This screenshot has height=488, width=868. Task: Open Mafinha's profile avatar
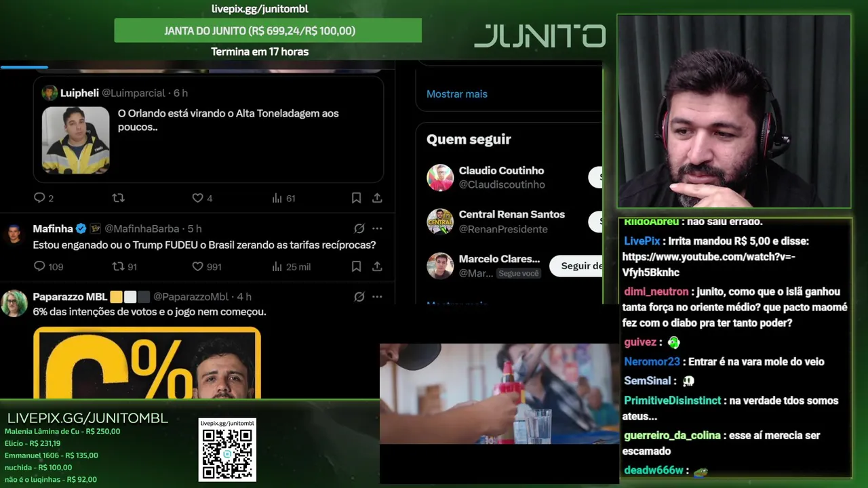tap(14, 235)
